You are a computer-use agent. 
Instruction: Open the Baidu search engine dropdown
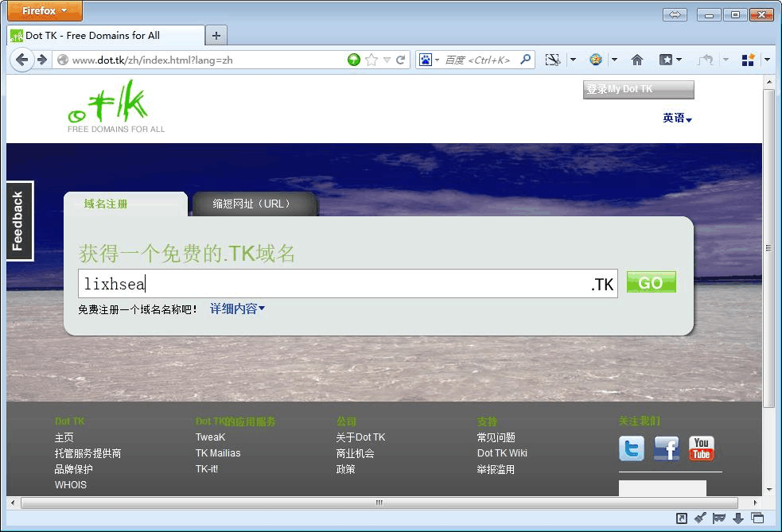click(x=429, y=60)
